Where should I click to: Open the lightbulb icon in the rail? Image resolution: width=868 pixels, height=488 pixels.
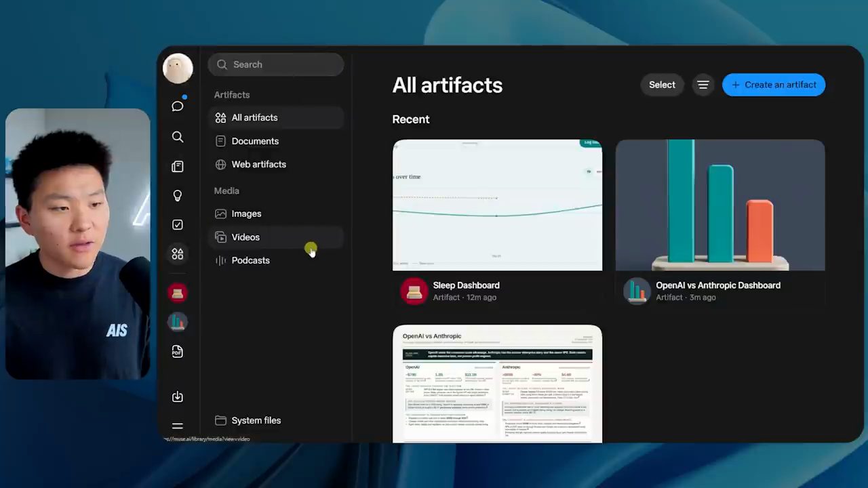(178, 195)
